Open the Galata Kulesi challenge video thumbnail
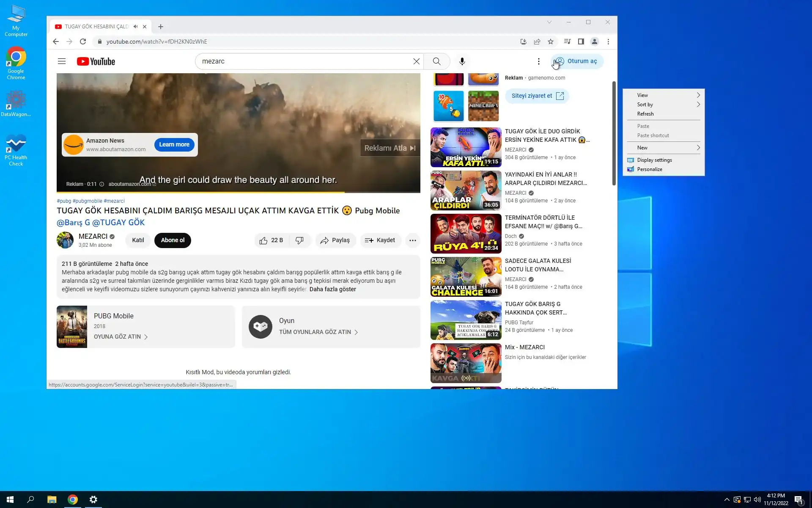The width and height of the screenshot is (812, 508). point(466,277)
